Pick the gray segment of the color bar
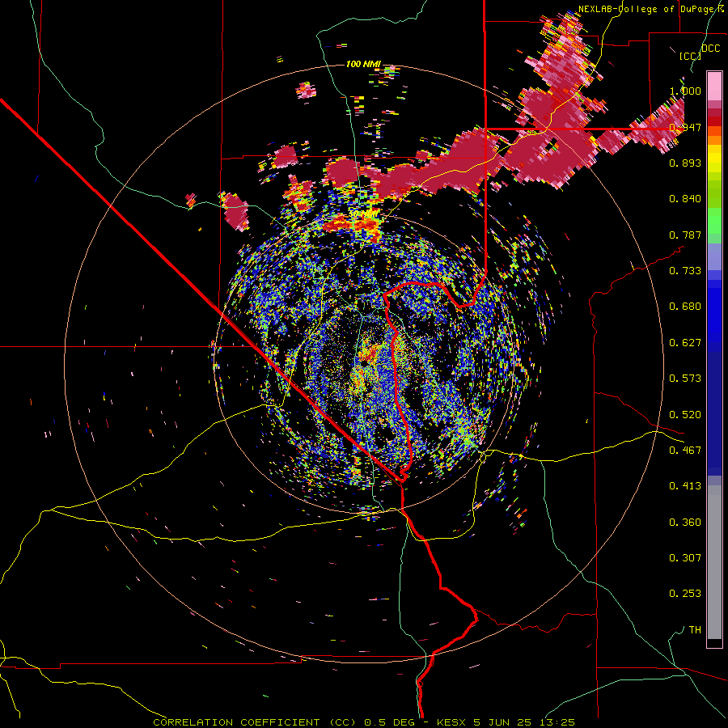 pos(714,562)
